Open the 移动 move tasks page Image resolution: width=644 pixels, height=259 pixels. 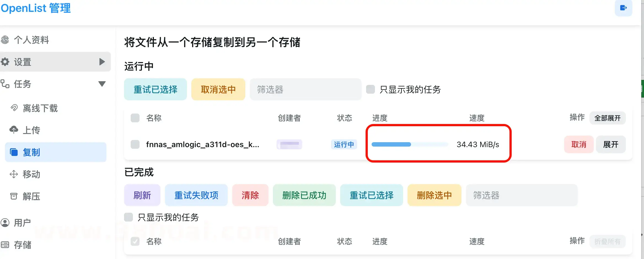(31, 174)
